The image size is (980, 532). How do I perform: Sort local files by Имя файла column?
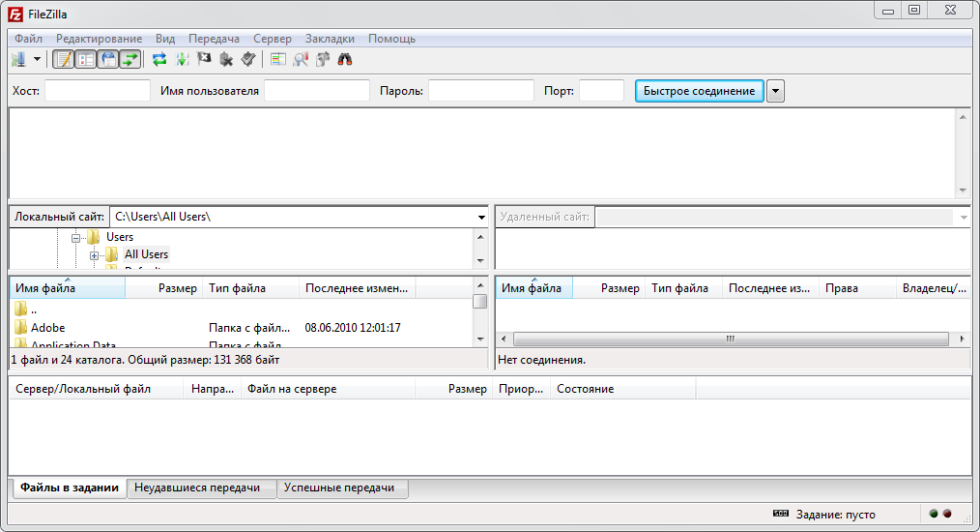(x=68, y=288)
